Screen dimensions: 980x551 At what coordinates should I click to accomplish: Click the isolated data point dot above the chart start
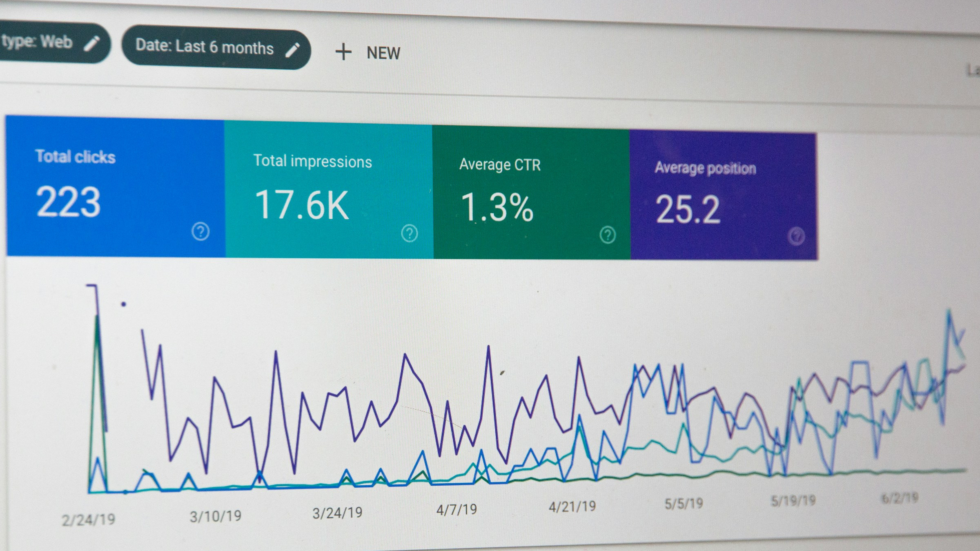[124, 305]
